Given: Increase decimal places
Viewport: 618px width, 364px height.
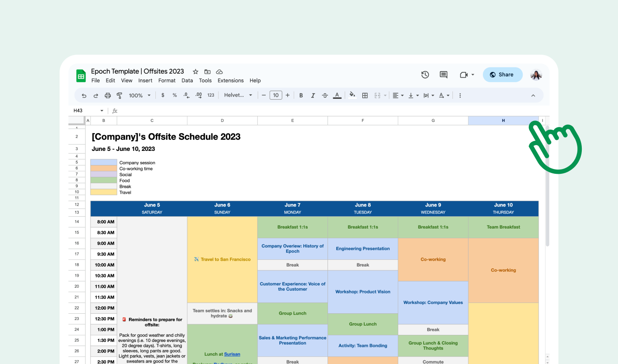Looking at the screenshot, I should click(199, 95).
